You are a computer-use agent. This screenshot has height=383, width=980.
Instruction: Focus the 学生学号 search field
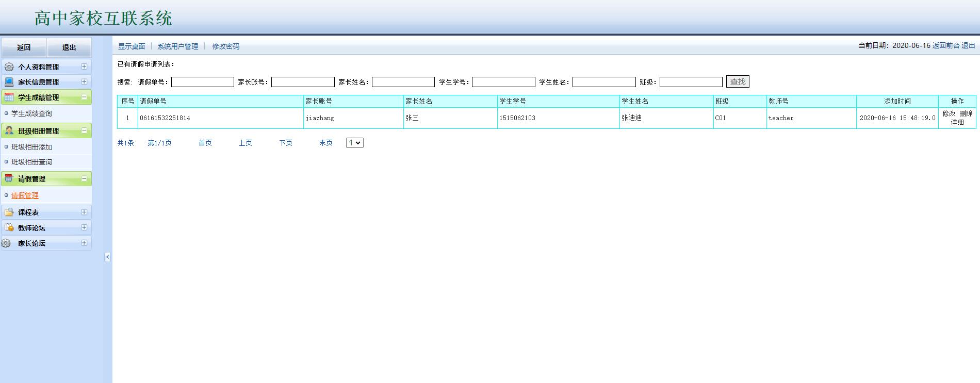point(503,82)
